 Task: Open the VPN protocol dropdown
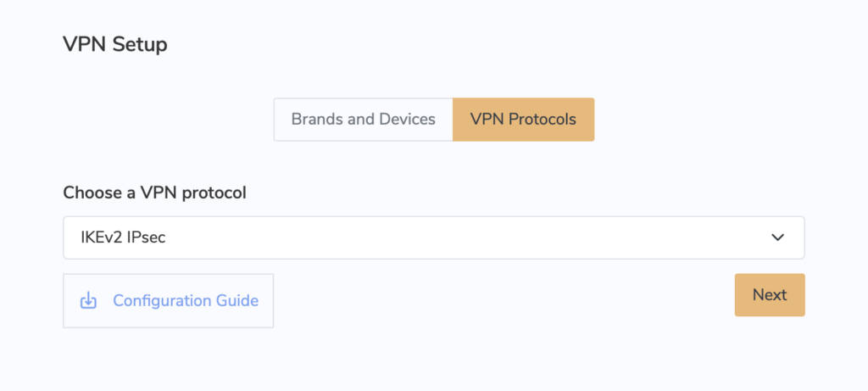click(x=433, y=237)
